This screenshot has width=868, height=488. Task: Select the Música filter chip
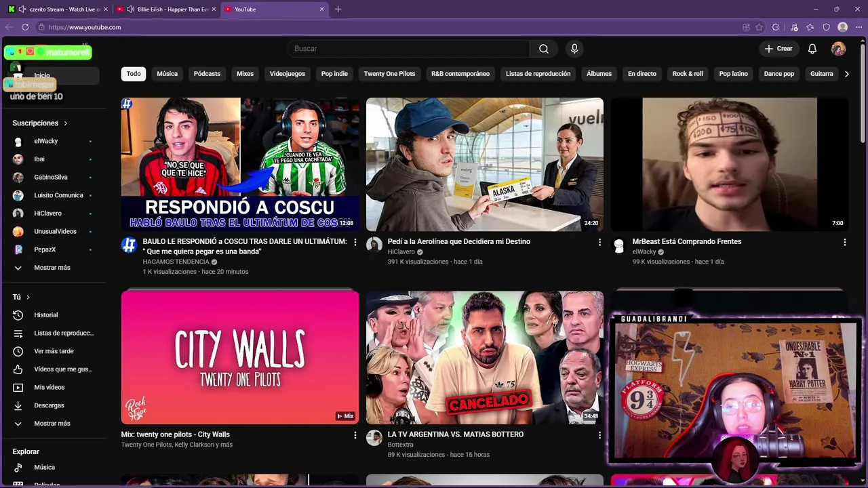click(x=167, y=74)
